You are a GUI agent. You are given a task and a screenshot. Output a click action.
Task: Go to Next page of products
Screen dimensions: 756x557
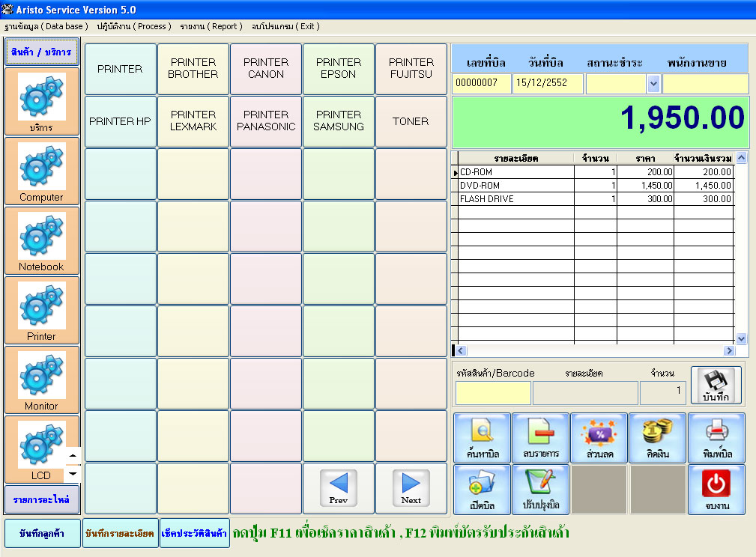411,488
